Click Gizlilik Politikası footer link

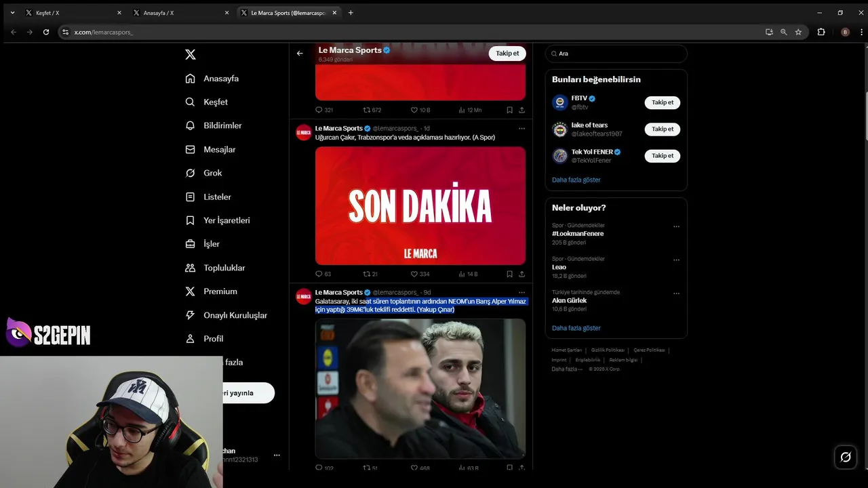click(x=608, y=350)
